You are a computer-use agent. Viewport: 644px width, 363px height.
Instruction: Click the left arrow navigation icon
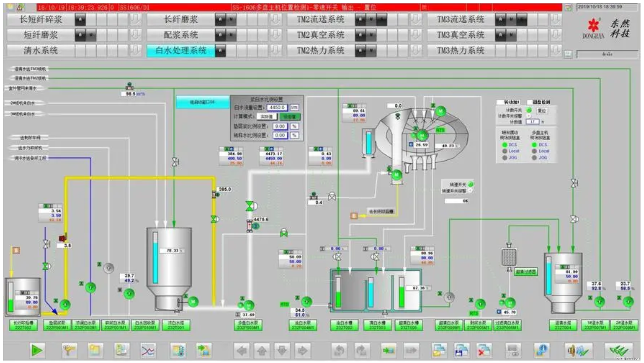(242, 351)
